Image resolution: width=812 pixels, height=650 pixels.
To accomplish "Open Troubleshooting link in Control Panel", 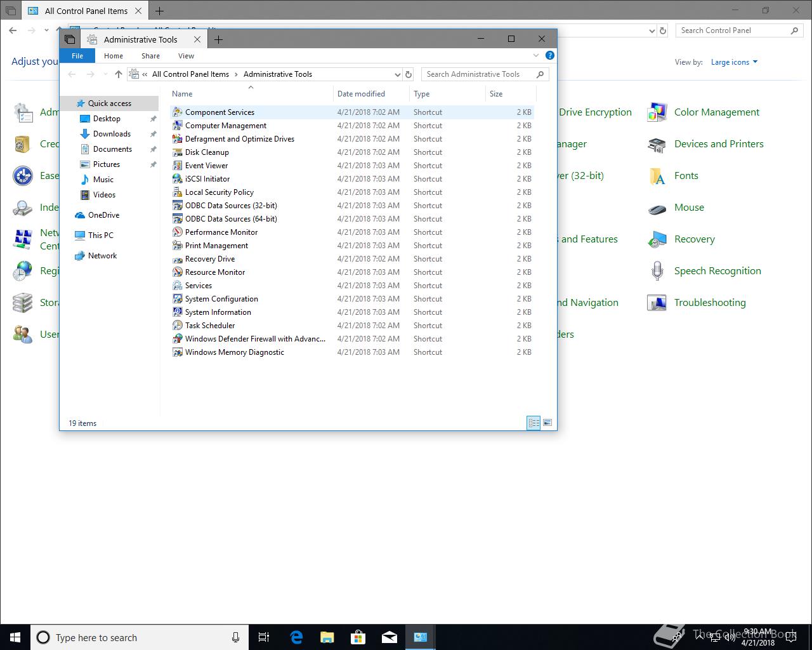I will pyautogui.click(x=710, y=303).
